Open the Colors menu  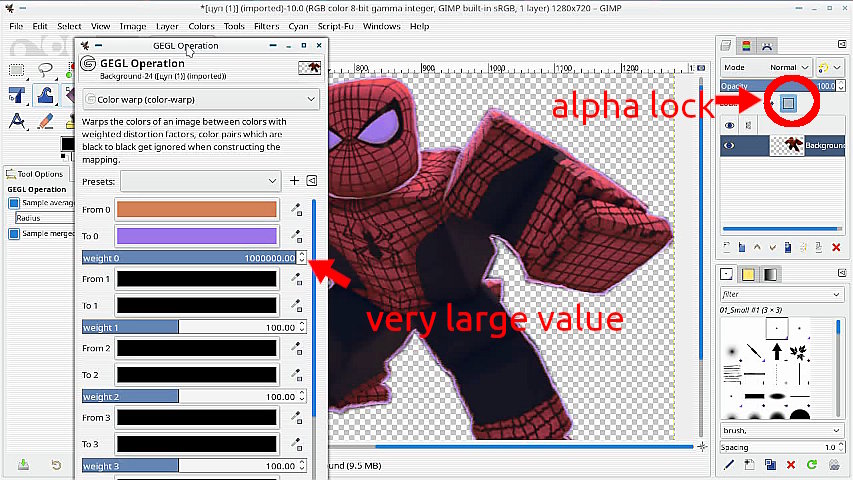coord(201,26)
